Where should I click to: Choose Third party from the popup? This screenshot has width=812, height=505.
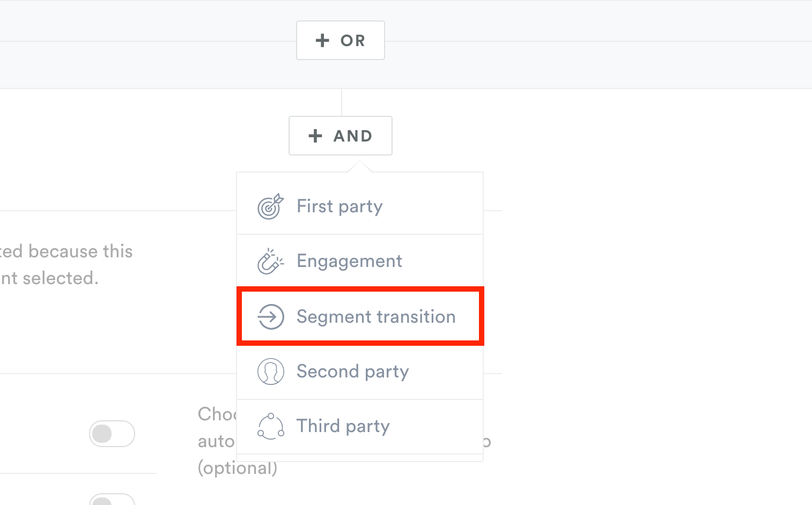tap(360, 427)
